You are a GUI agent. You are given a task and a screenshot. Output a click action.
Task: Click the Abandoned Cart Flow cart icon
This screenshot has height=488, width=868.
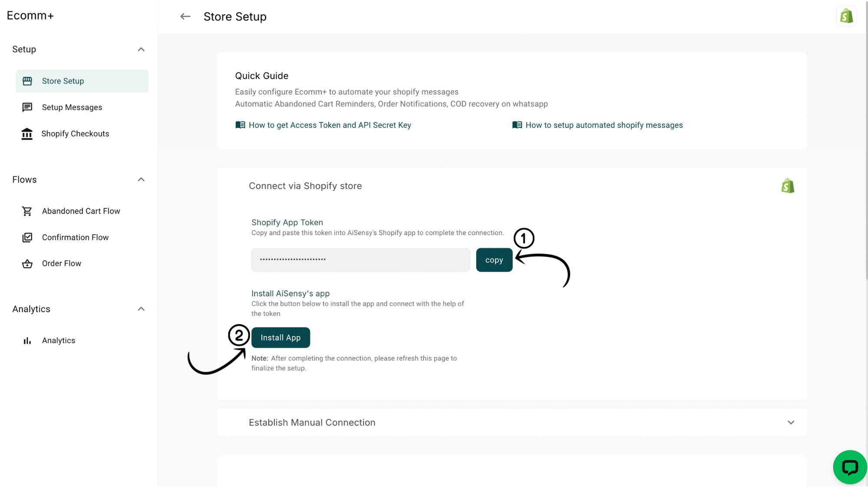27,211
